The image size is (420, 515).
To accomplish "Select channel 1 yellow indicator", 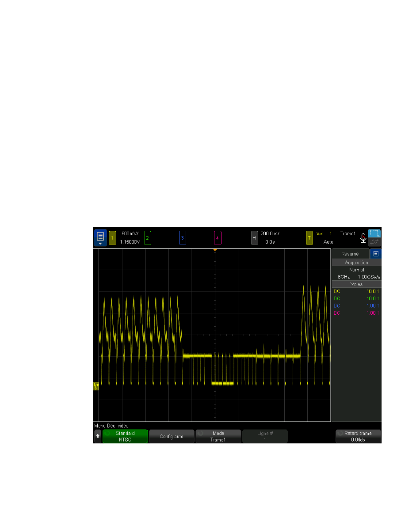I will pos(112,238).
